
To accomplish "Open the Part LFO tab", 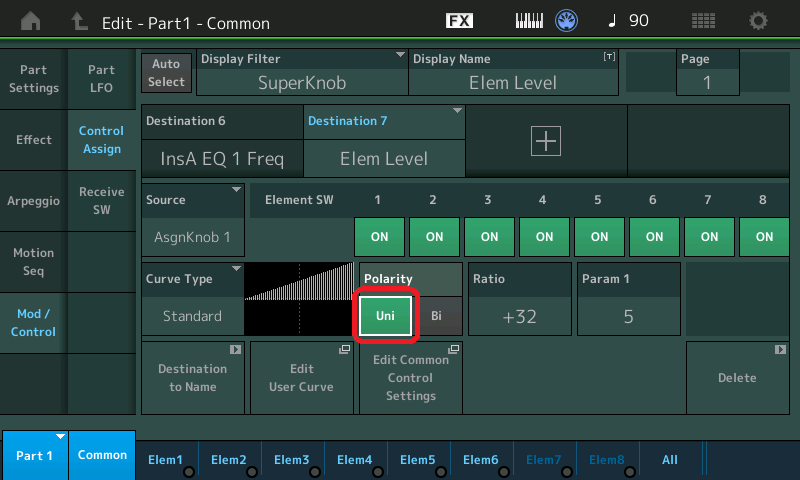I will (101, 79).
